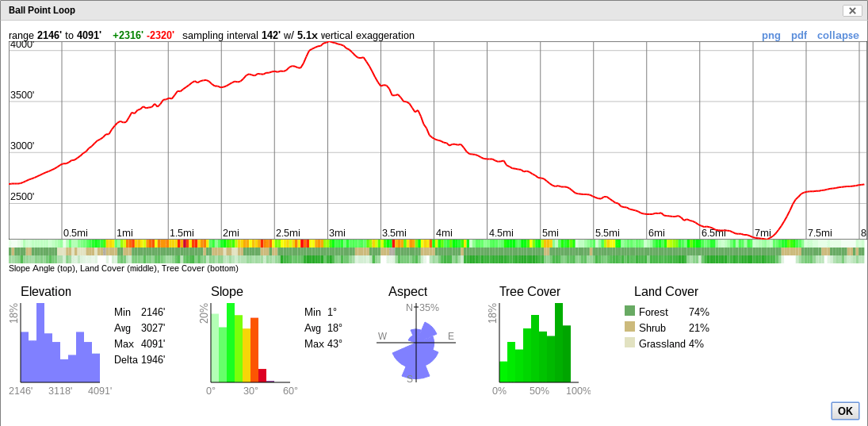Export the profile using the png link
This screenshot has width=868, height=426.
(x=770, y=36)
